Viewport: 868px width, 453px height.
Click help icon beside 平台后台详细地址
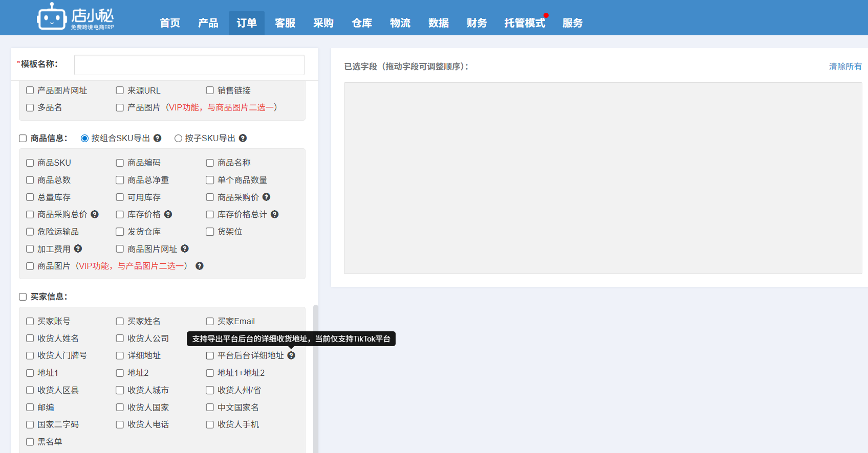tap(291, 355)
